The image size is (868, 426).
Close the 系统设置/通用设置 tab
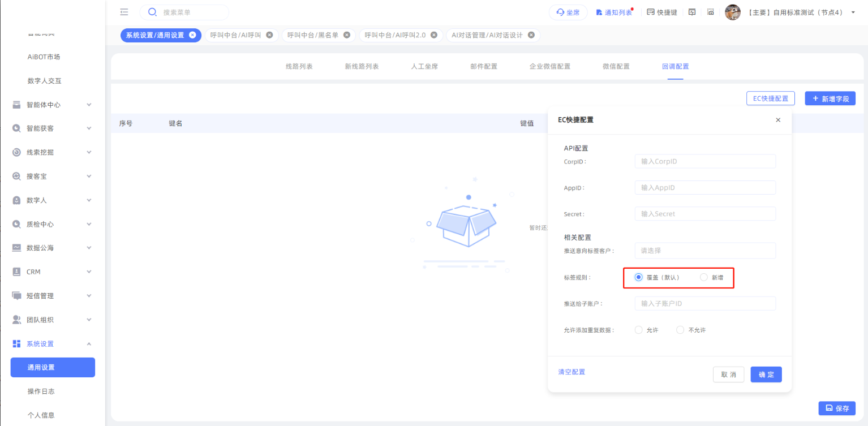coord(192,35)
